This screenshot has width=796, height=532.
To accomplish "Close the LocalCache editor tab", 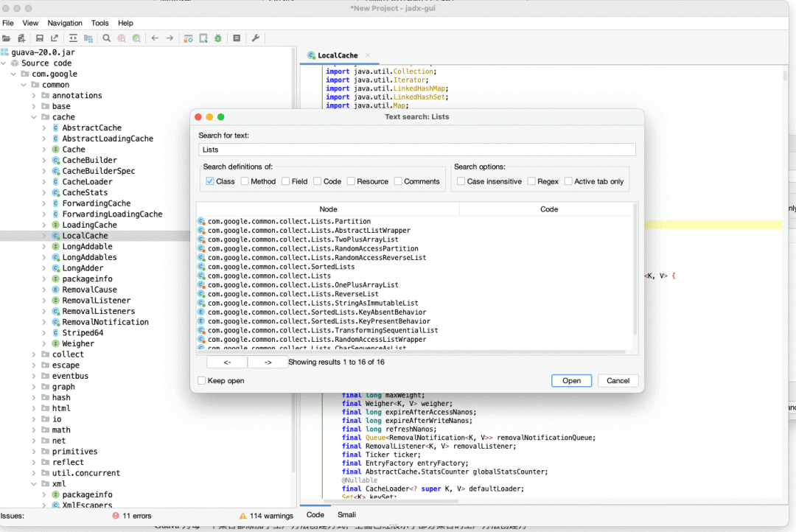I will pyautogui.click(x=368, y=55).
